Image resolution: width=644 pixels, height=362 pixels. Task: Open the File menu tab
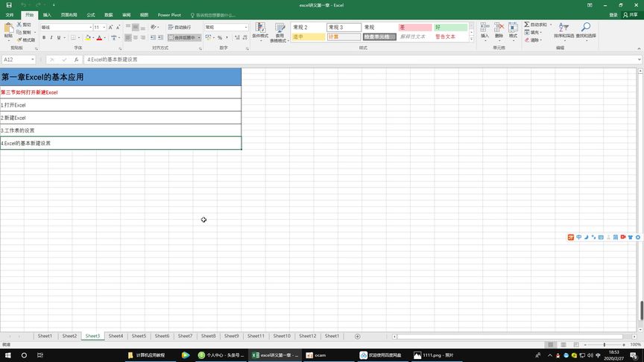[x=10, y=15]
